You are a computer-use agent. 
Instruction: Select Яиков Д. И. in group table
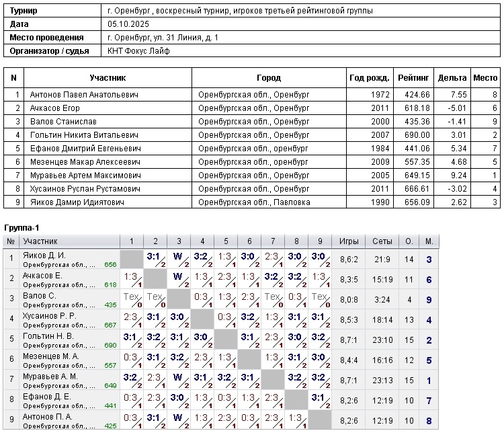(44, 255)
